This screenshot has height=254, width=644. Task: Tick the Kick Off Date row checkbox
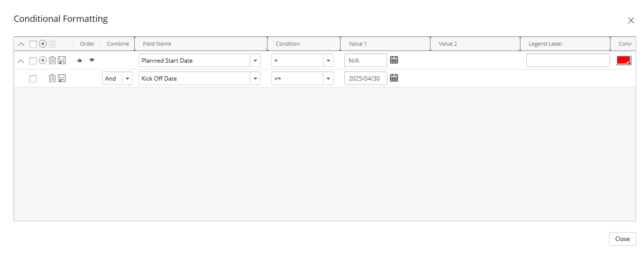point(33,79)
